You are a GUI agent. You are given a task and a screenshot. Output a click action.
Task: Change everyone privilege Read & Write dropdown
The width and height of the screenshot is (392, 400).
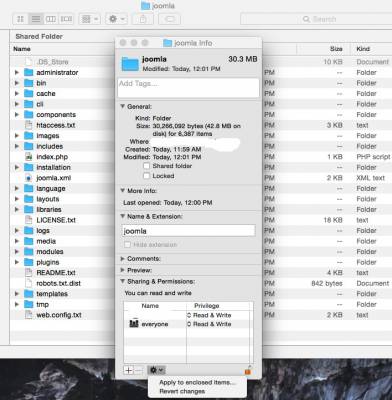pyautogui.click(x=209, y=324)
